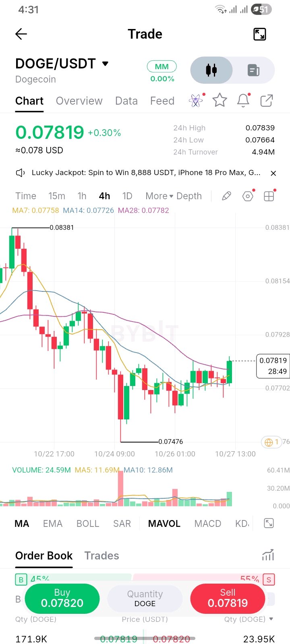Tap the Sell 0.07819 button
290x644 pixels.
228,599
